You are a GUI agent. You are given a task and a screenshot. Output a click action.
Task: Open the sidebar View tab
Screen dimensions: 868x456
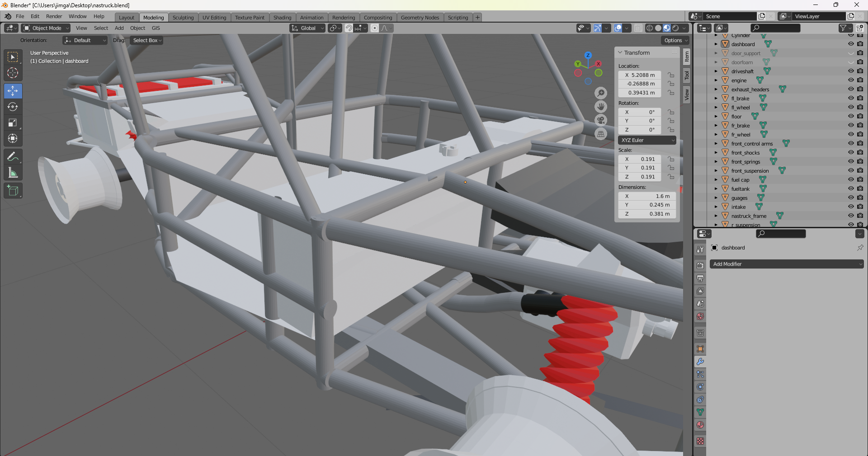pyautogui.click(x=687, y=94)
